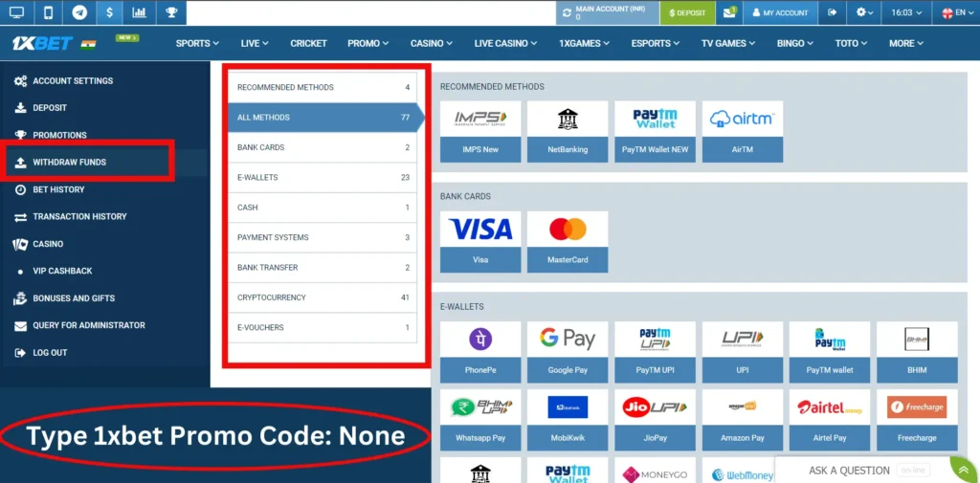The image size is (980, 483).
Task: Open the Toto menu
Action: point(851,44)
